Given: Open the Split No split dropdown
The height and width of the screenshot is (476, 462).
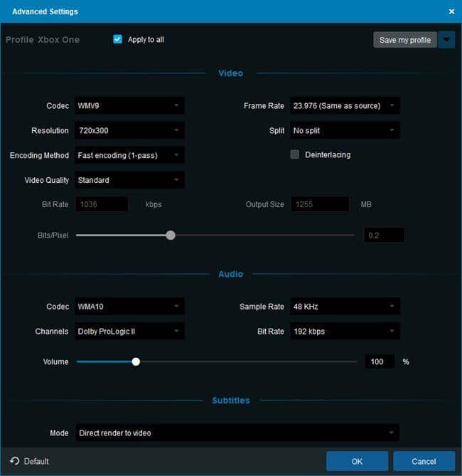Looking at the screenshot, I should (345, 130).
